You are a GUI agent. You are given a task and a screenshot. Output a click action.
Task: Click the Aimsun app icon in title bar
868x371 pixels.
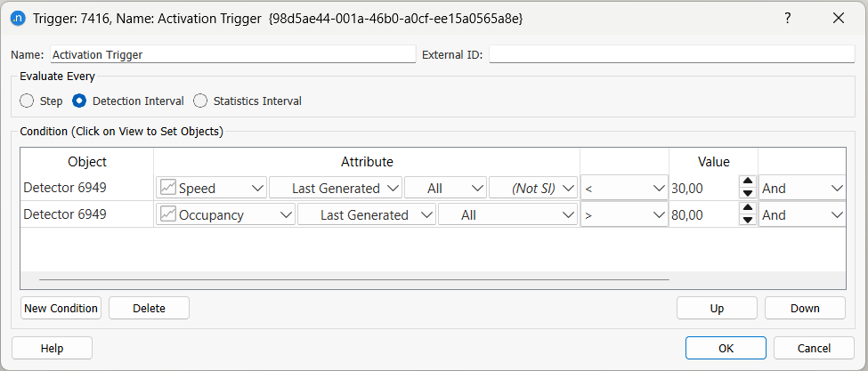tap(18, 18)
